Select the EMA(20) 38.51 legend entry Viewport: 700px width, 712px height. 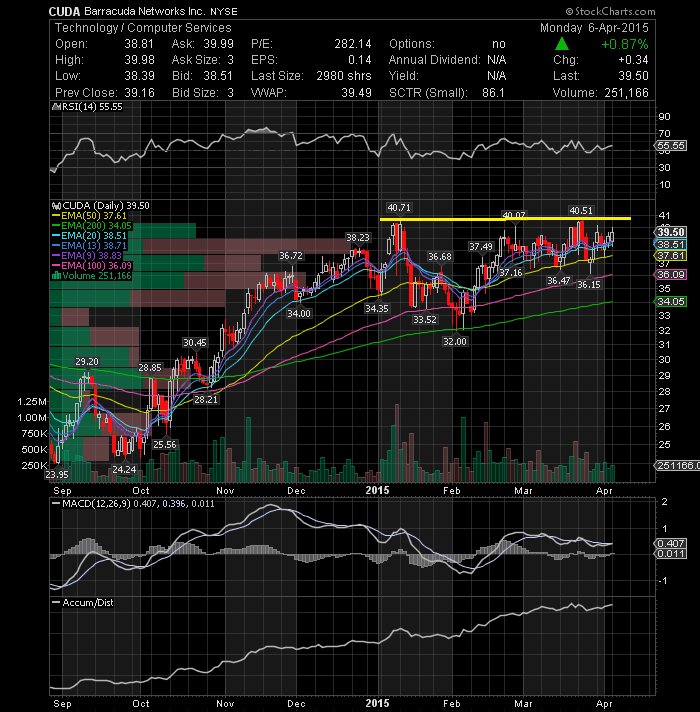89,236
